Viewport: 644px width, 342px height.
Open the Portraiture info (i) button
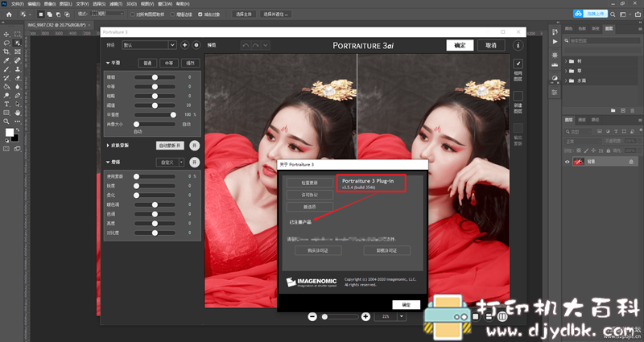[518, 45]
